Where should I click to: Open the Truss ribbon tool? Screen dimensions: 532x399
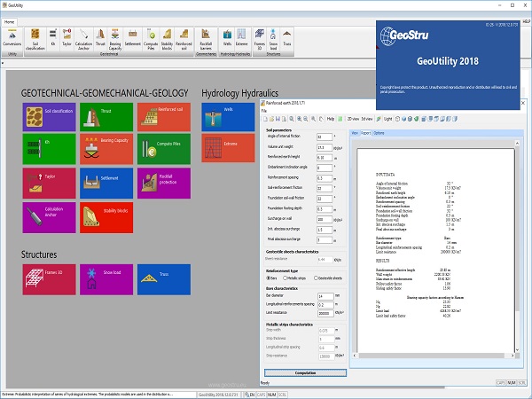[287, 37]
